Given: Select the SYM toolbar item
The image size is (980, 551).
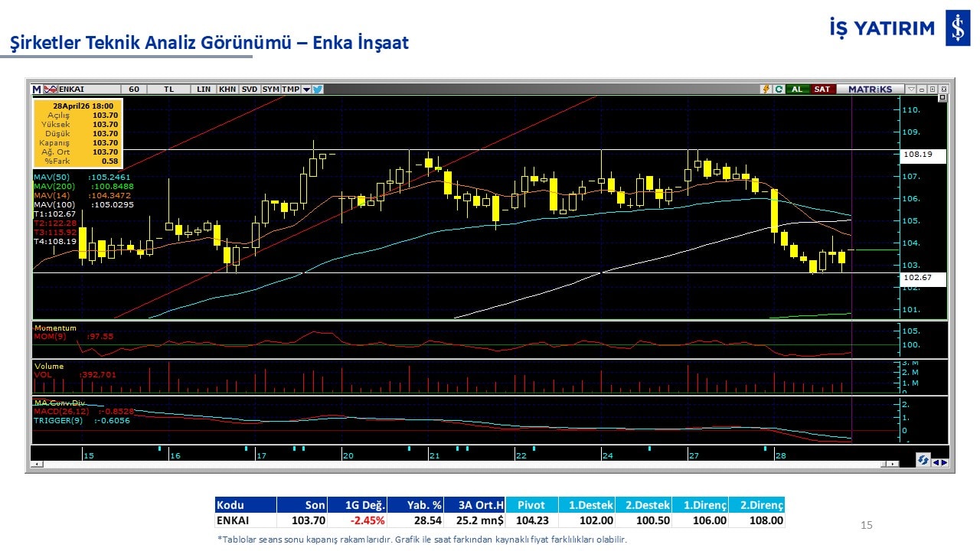Looking at the screenshot, I should pyautogui.click(x=270, y=89).
